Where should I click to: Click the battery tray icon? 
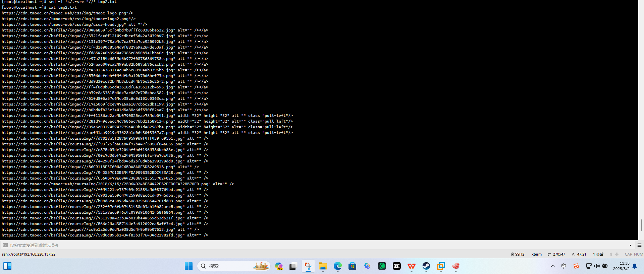605,266
